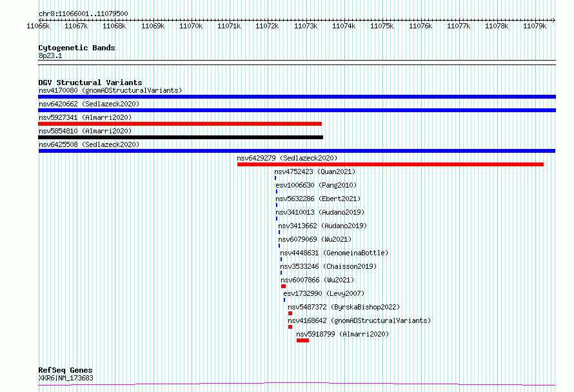
Task: Open nsv3413662 (Audano2019) variant label
Action: click(x=322, y=226)
